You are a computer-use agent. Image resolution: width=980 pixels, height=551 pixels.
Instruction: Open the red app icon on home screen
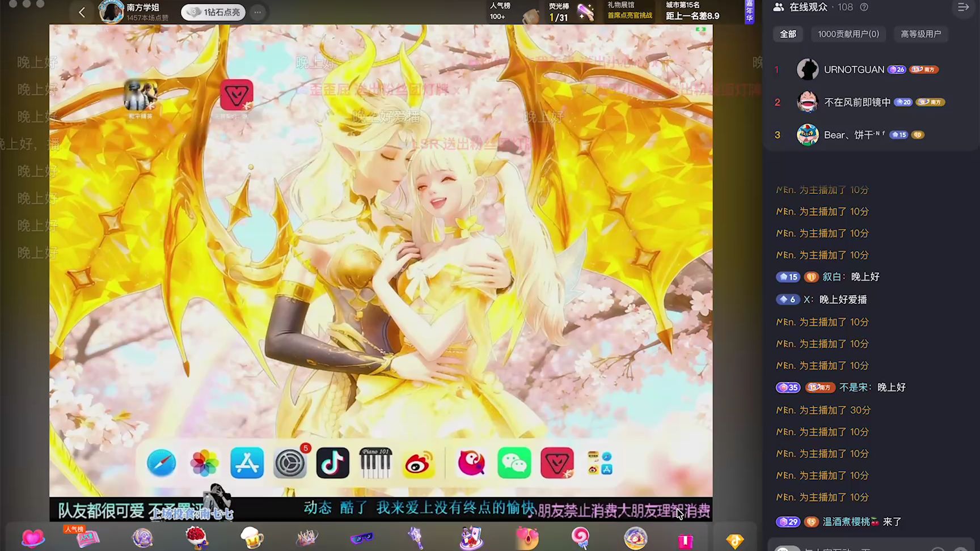(x=236, y=95)
